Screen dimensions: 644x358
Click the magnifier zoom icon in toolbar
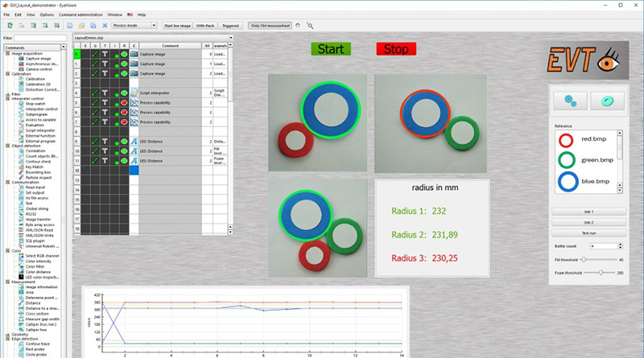310,26
